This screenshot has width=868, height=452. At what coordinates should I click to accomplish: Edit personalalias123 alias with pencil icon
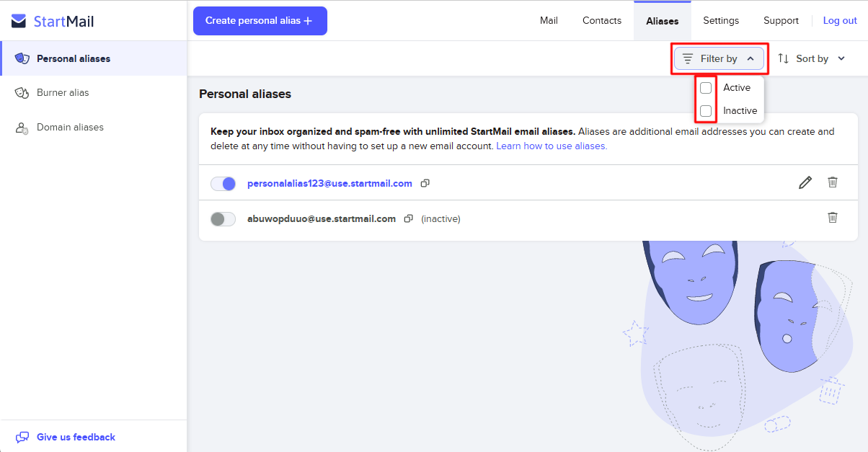pos(805,182)
